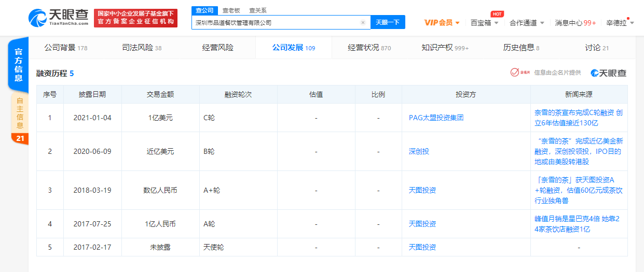644x272 pixels.
Task: Click the 1亿美元 amount cell
Action: (x=160, y=118)
